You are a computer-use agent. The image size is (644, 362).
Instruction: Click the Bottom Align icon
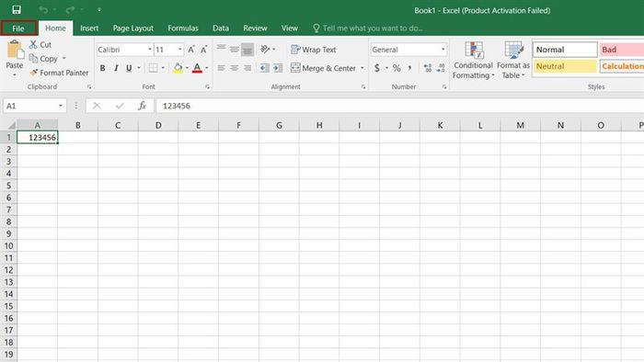pos(247,50)
